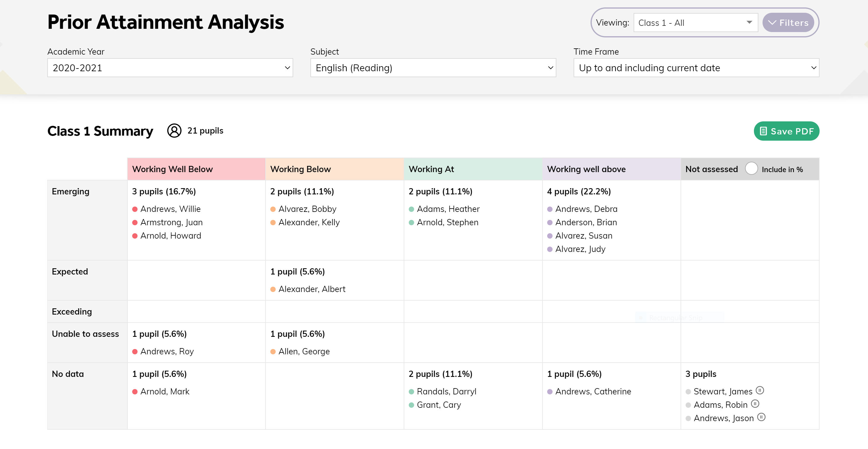Click the No data row label
Image resolution: width=868 pixels, height=449 pixels.
(x=68, y=374)
